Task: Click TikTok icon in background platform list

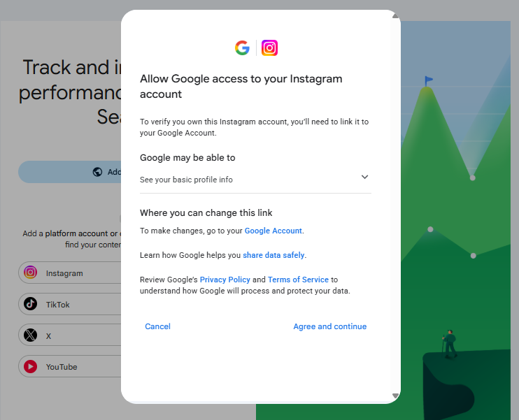Action: point(31,303)
